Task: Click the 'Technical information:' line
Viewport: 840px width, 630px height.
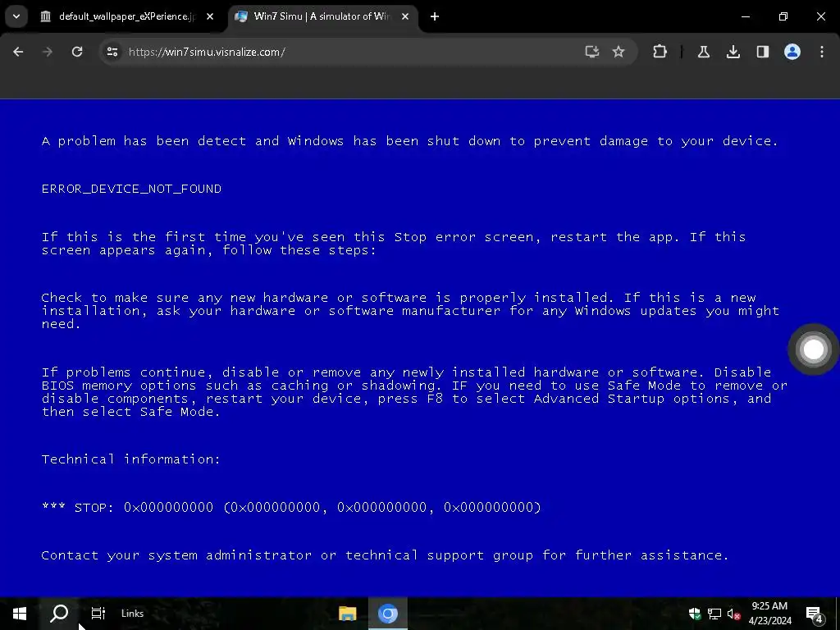Action: [x=130, y=459]
